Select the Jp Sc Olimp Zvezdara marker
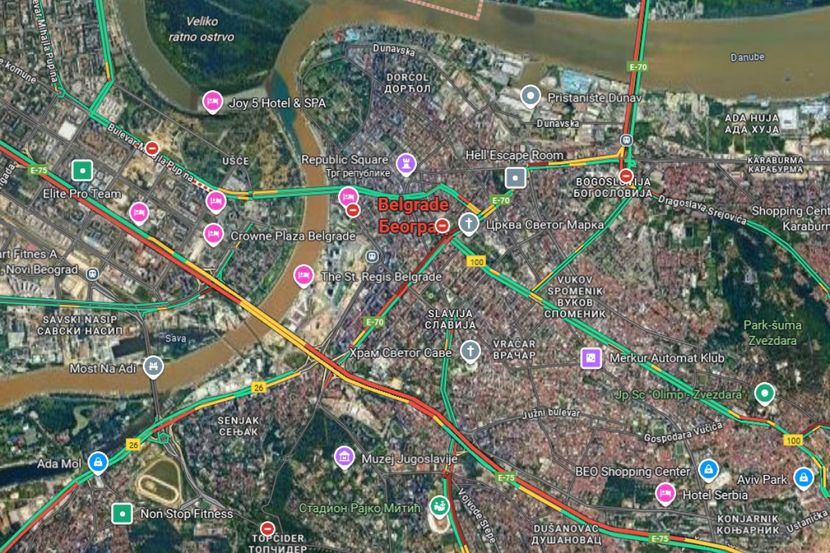This screenshot has width=830, height=553. [764, 394]
